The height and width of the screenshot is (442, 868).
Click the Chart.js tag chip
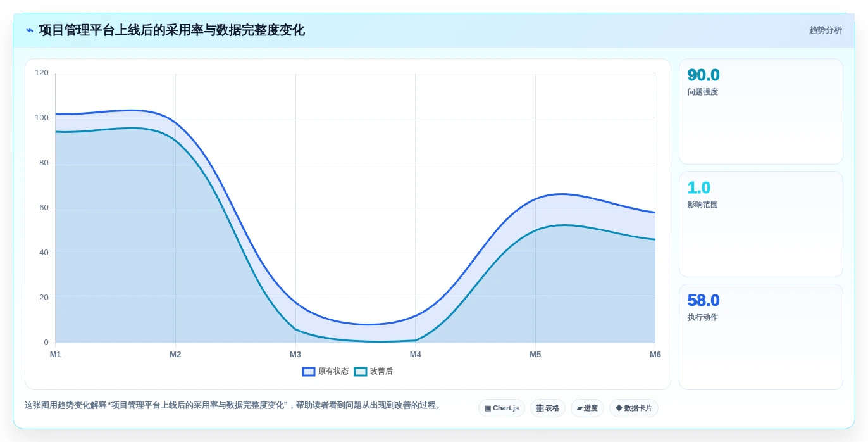point(502,408)
